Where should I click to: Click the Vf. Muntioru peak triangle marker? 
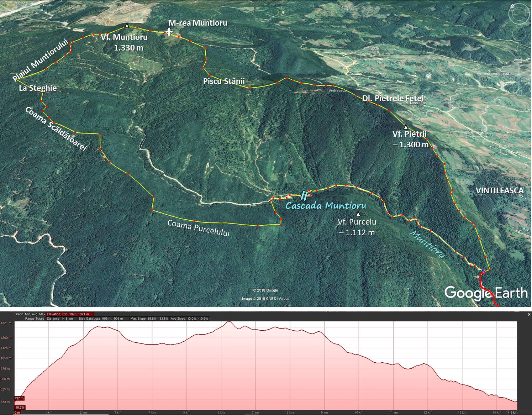pyautogui.click(x=127, y=26)
